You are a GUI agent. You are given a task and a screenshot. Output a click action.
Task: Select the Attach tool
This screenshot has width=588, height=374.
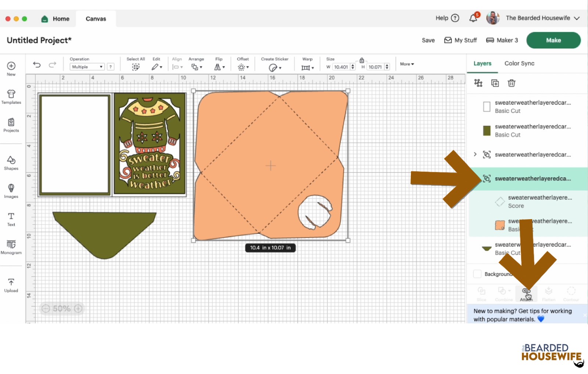[526, 293]
